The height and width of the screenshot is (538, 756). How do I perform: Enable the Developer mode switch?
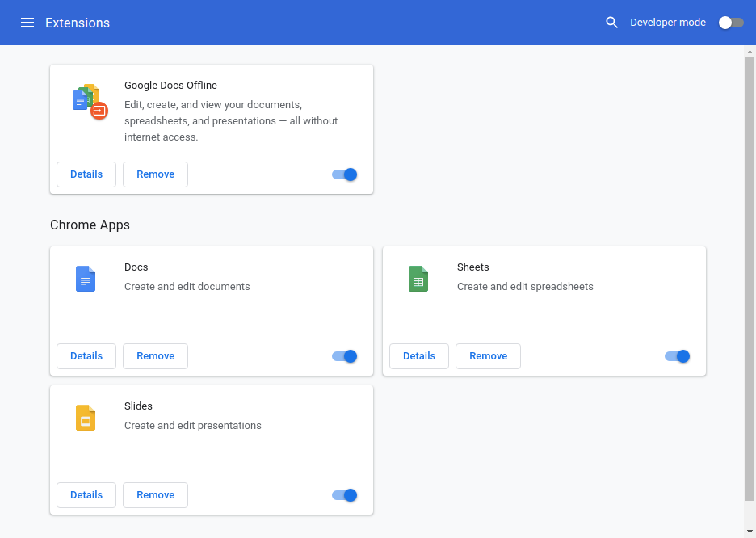[731, 23]
